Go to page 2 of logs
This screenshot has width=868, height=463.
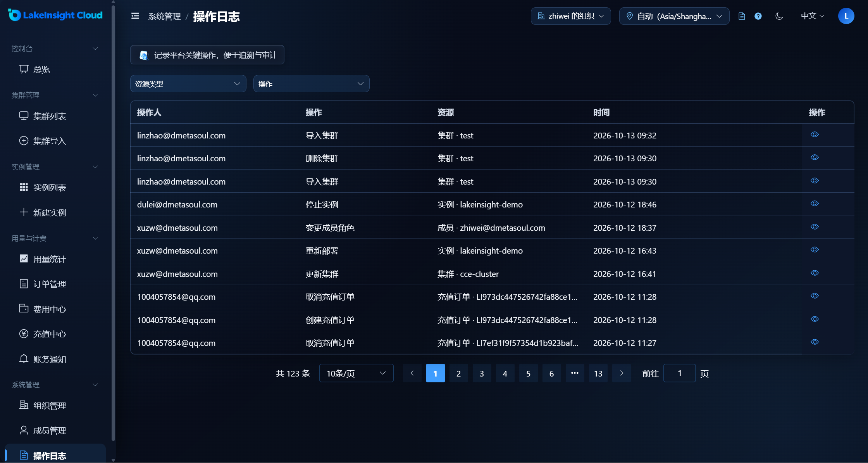[x=458, y=373]
